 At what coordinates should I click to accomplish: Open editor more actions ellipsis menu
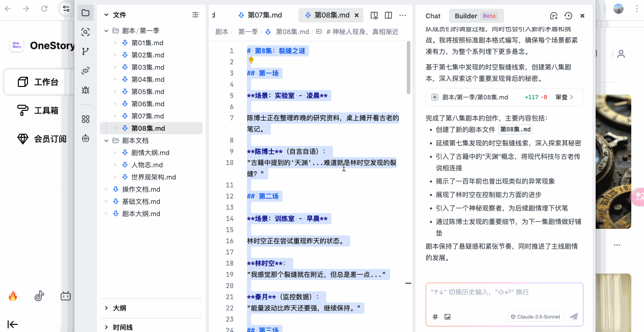(x=403, y=16)
